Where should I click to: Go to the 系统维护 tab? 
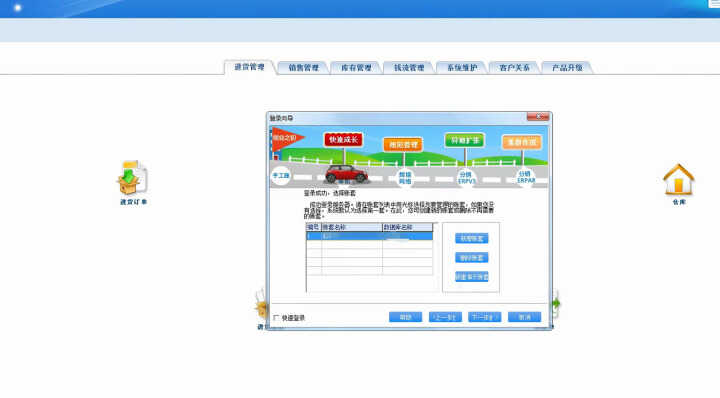pos(462,67)
